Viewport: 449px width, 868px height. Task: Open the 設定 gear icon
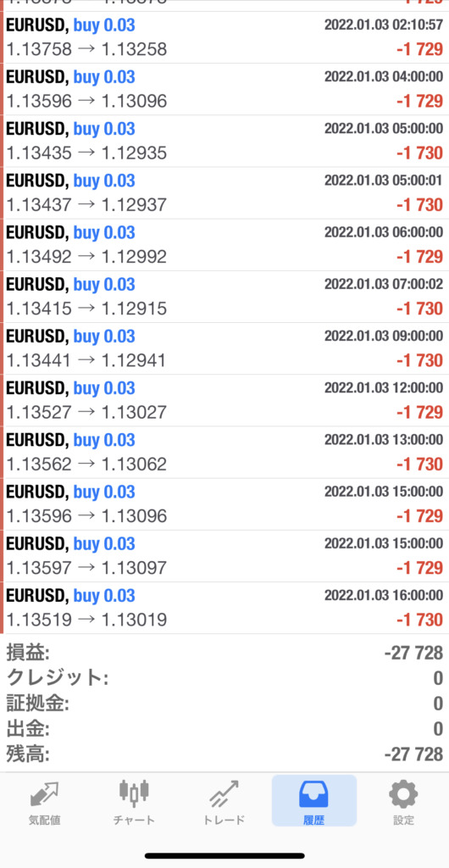click(403, 793)
